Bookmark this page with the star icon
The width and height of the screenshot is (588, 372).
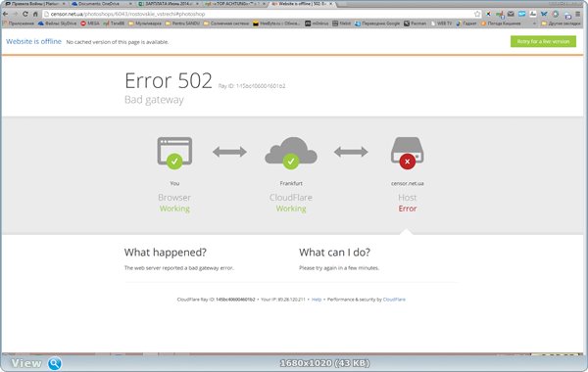477,14
